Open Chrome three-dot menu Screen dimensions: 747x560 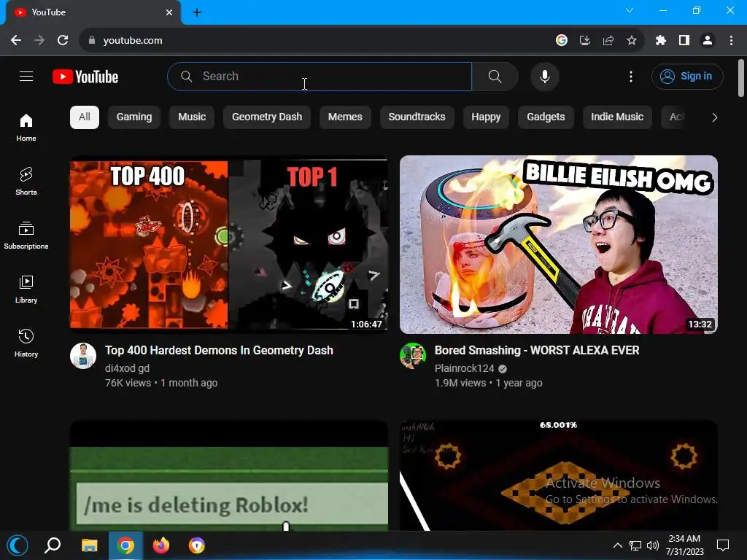[731, 41]
